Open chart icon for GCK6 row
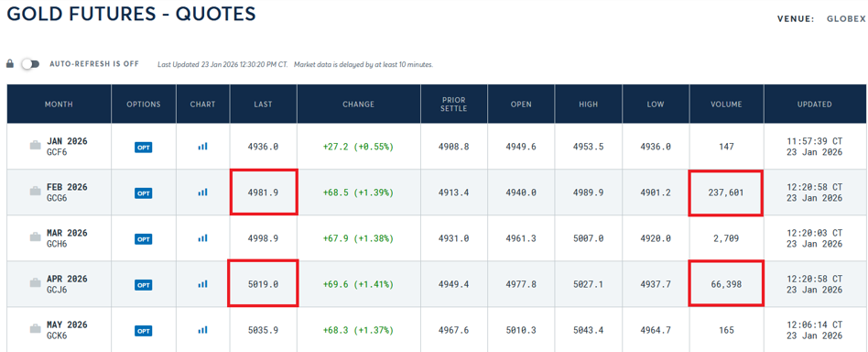This screenshot has height=352, width=868. coord(202,330)
